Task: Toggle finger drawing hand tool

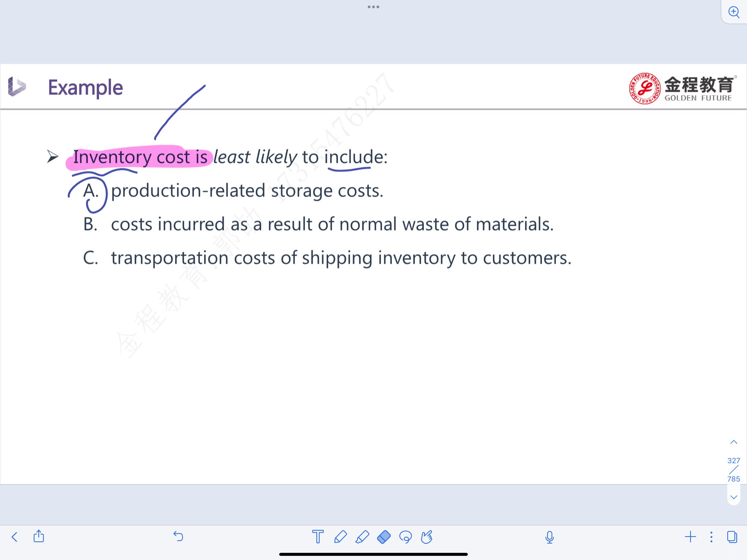Action: coord(427,537)
